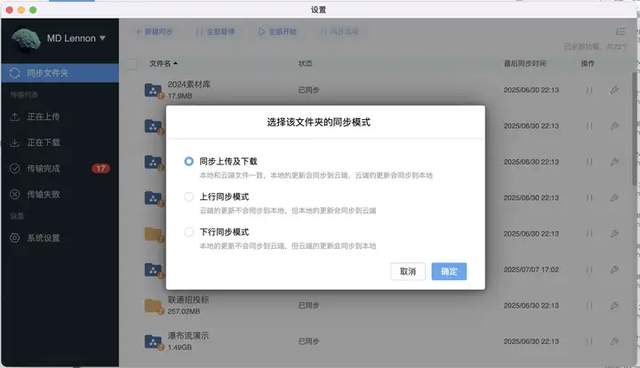This screenshot has height=368, width=640.
Task: Click the edit icon on 联通招投标 row
Action: click(x=614, y=305)
